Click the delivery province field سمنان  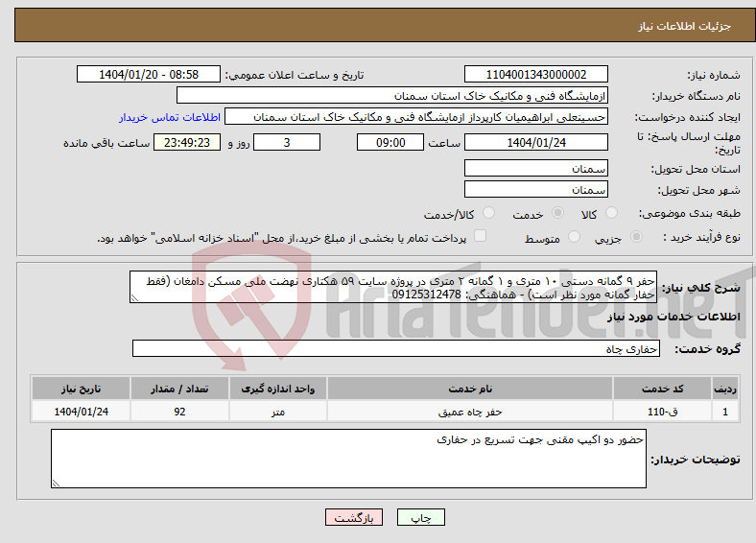click(x=535, y=168)
